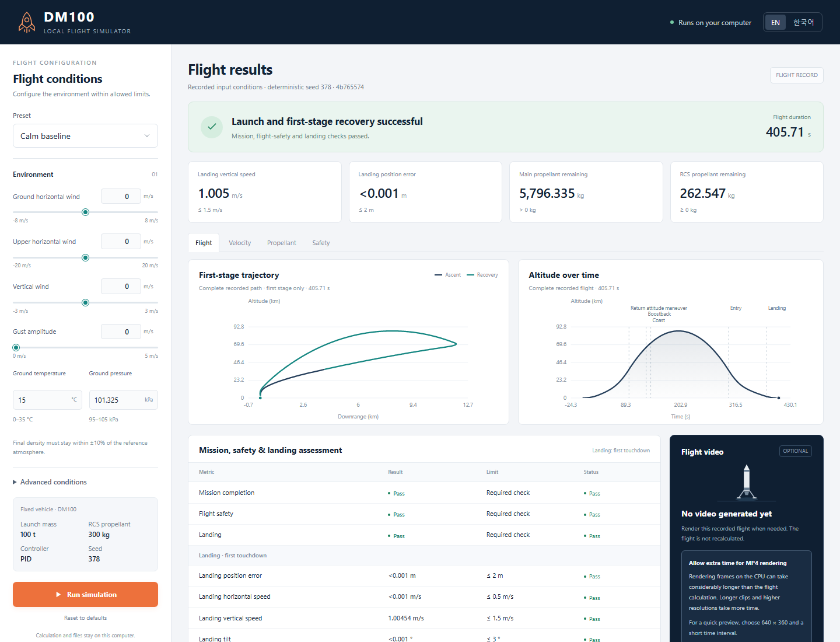Click the Landing position error card
The height and width of the screenshot is (642, 840).
(x=425, y=192)
